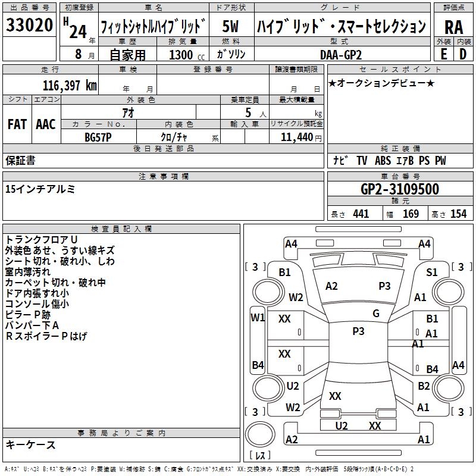Select the color code BG57P
The image size is (476, 476).
(99, 136)
